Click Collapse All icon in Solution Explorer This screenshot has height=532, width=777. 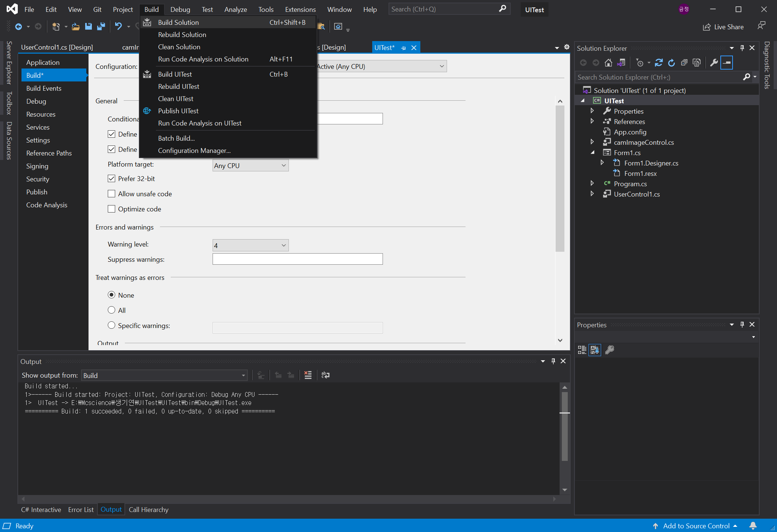click(684, 63)
